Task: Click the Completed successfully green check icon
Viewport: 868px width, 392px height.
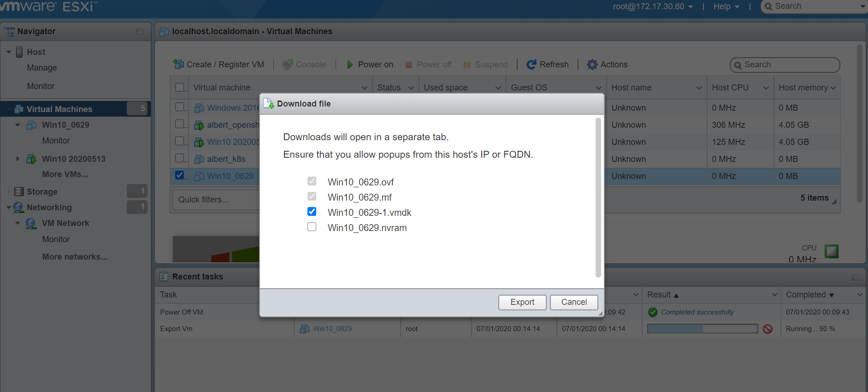Action: tap(653, 312)
